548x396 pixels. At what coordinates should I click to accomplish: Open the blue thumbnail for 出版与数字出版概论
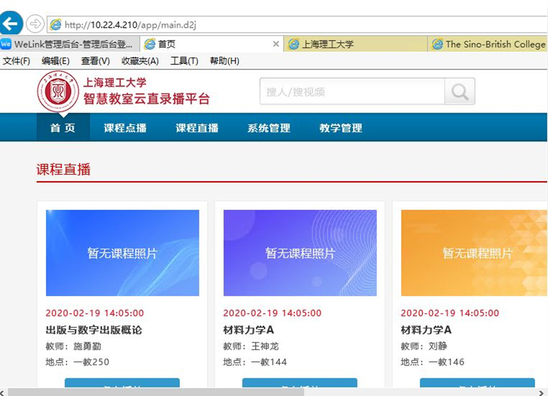pos(122,253)
